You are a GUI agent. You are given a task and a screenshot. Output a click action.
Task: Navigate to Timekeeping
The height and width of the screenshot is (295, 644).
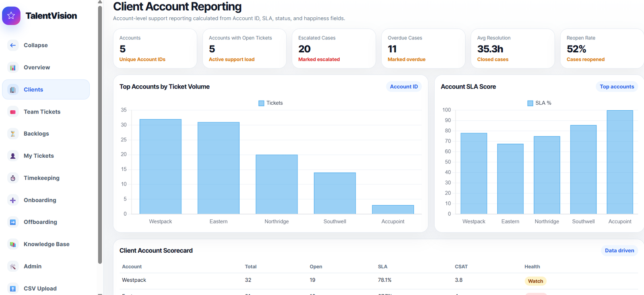(46, 178)
